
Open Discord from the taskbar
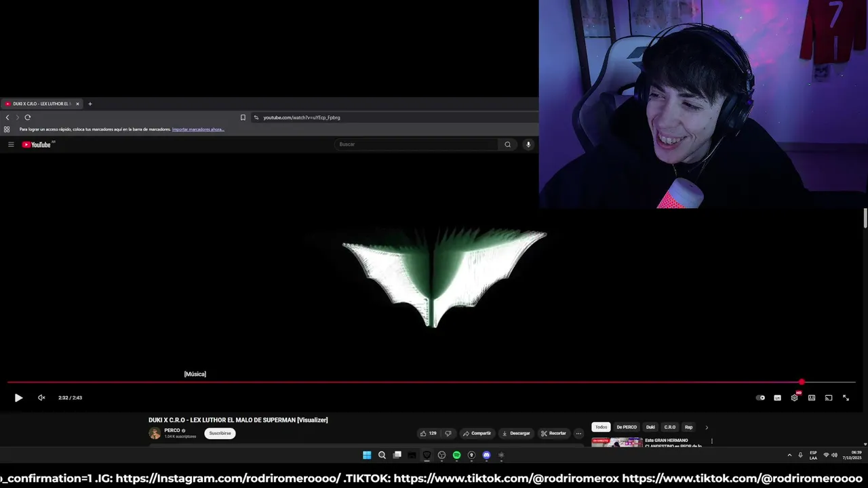click(x=486, y=455)
